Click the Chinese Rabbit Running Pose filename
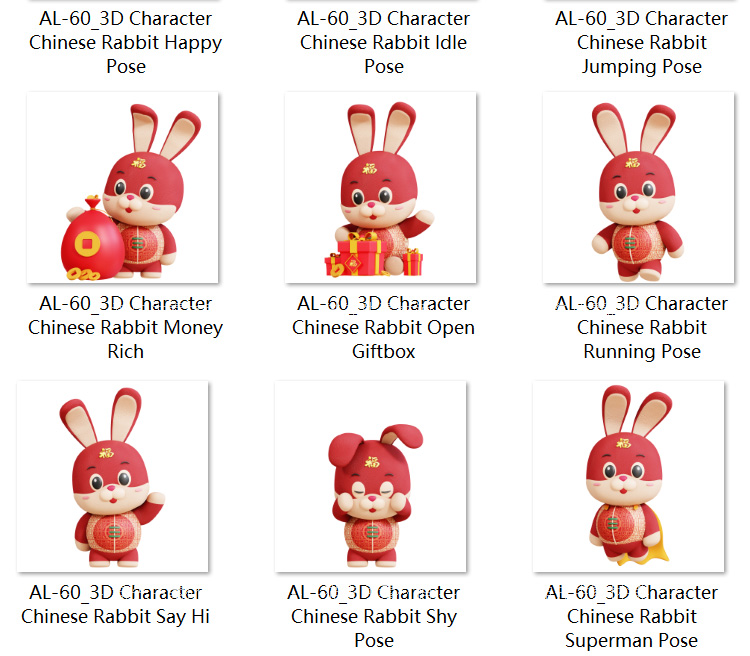Image resolution: width=750 pixels, height=656 pixels. pyautogui.click(x=641, y=327)
